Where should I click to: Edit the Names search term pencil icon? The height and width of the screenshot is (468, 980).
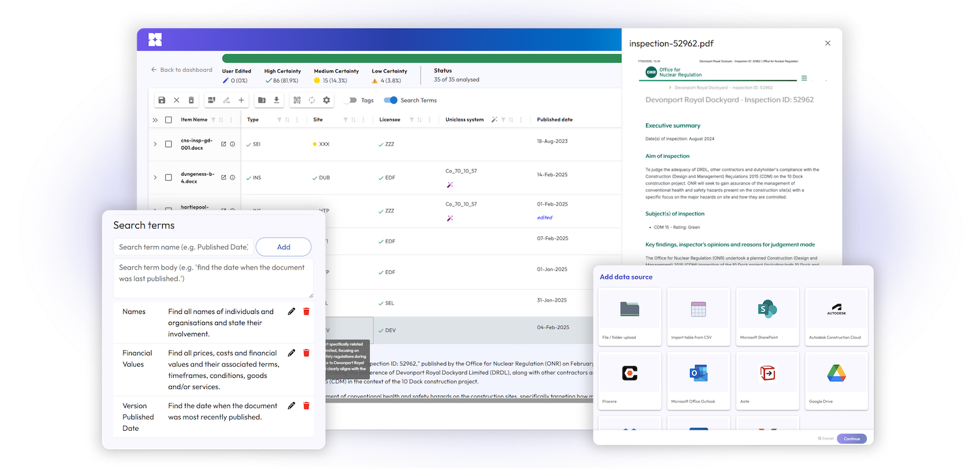pyautogui.click(x=291, y=311)
